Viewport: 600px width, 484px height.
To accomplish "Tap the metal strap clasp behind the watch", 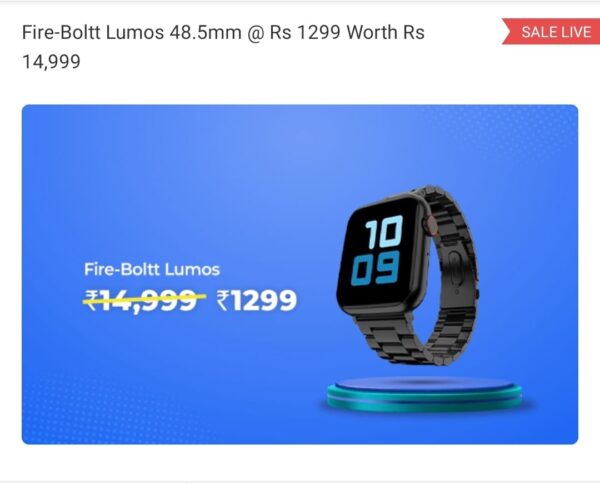I will [456, 268].
